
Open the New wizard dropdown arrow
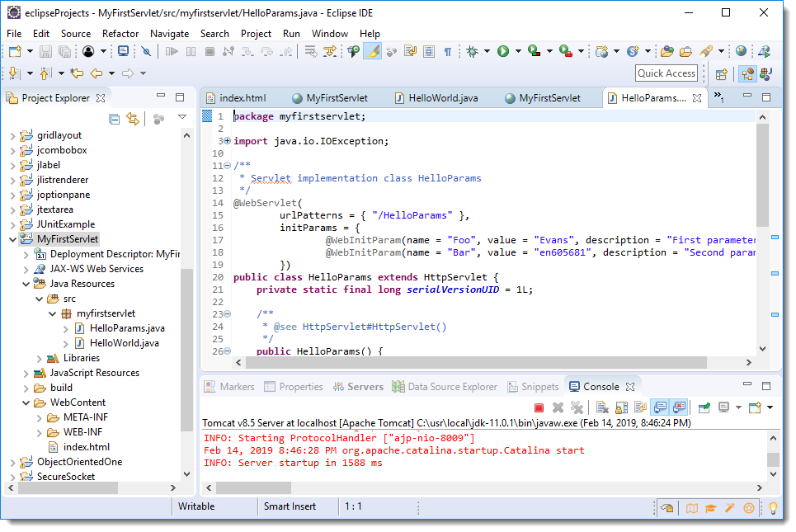point(30,51)
